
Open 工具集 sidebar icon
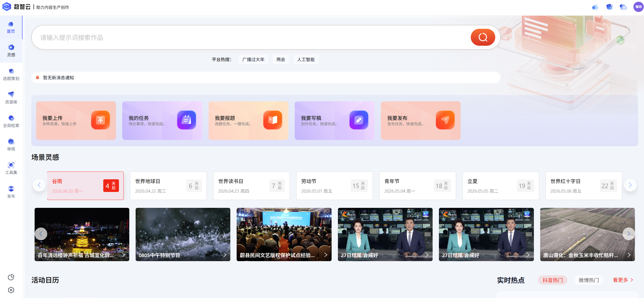[11, 168]
